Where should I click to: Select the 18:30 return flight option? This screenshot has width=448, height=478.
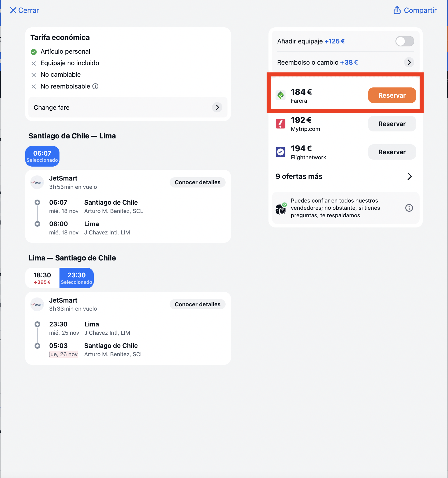coord(42,278)
